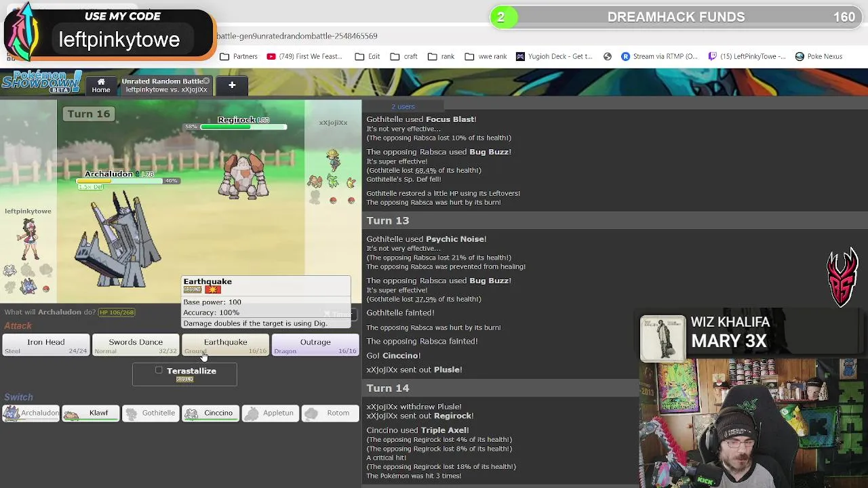This screenshot has height=488, width=868.
Task: Click the Turn 14 header in log
Action: [388, 388]
